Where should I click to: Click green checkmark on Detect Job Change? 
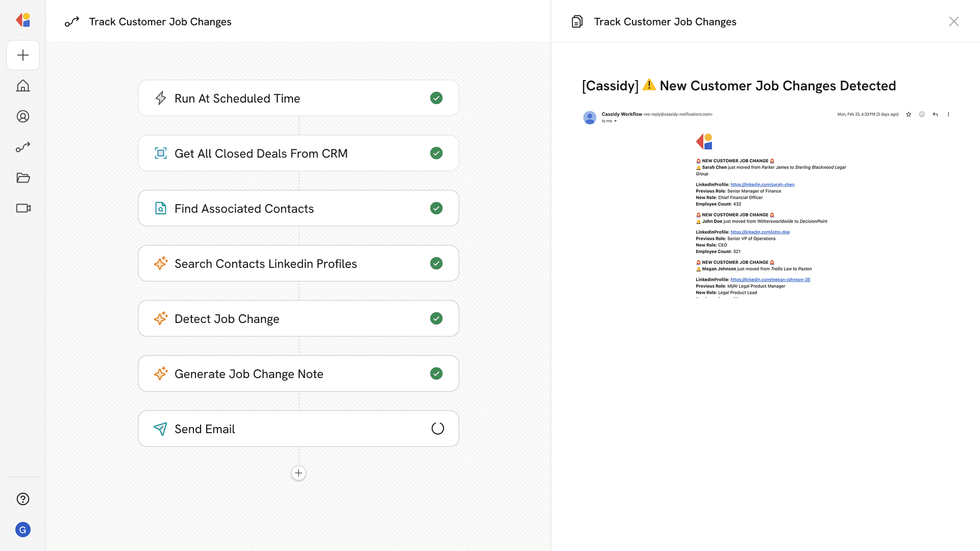tap(436, 318)
